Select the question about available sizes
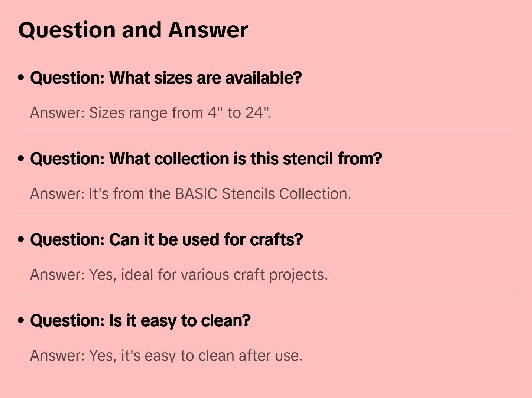Viewport: 532px width, 398px height. [x=166, y=78]
